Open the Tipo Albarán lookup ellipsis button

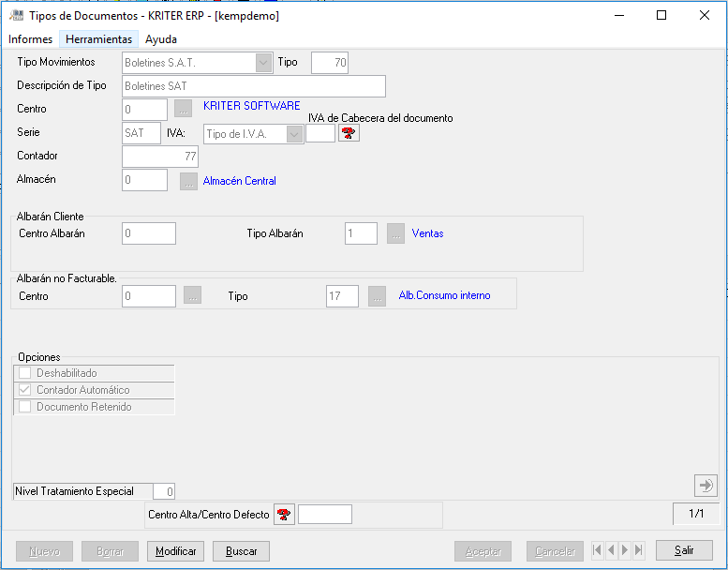tap(395, 233)
